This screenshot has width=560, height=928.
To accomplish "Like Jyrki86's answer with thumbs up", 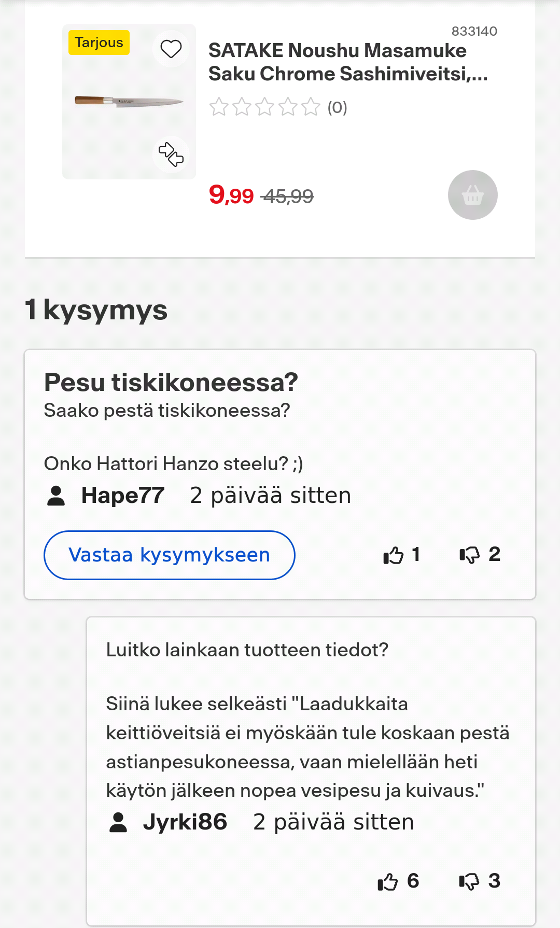I will (x=388, y=881).
